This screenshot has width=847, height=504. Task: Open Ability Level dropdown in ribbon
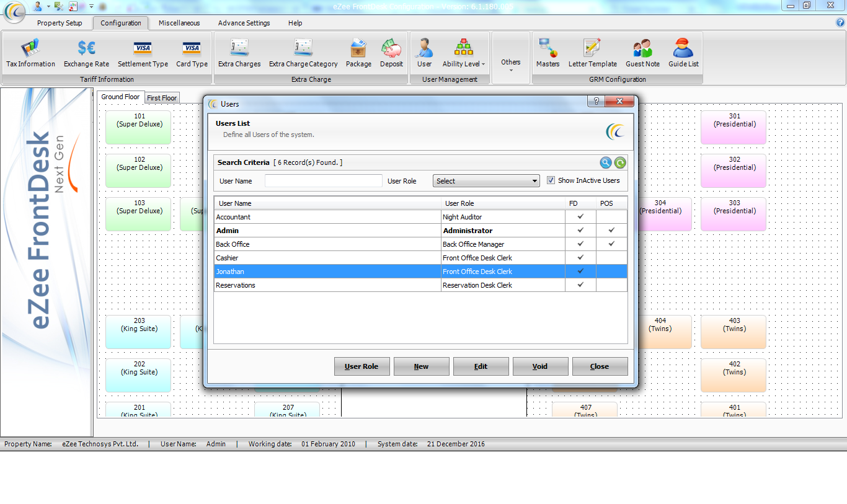463,53
